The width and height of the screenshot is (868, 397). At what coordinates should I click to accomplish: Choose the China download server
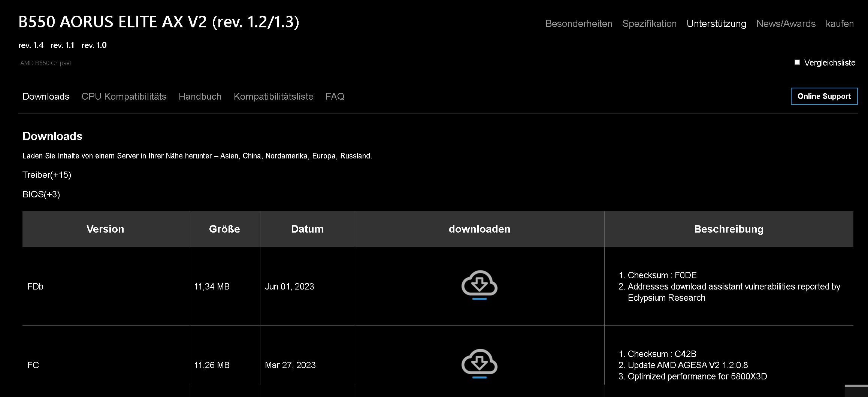point(252,156)
